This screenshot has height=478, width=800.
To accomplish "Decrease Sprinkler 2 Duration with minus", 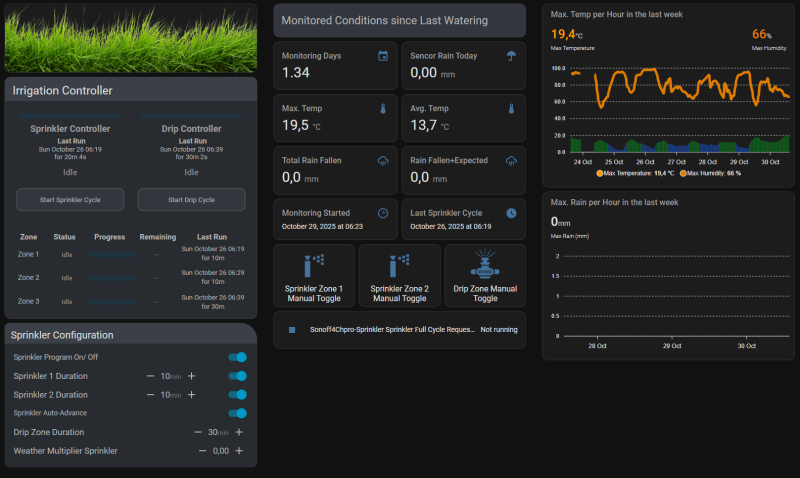I will click(151, 394).
